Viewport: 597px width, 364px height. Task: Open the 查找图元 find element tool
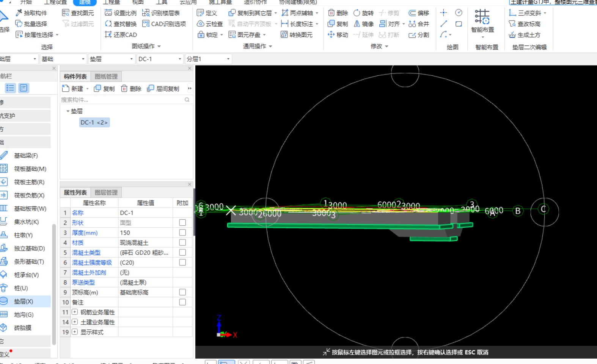click(78, 13)
